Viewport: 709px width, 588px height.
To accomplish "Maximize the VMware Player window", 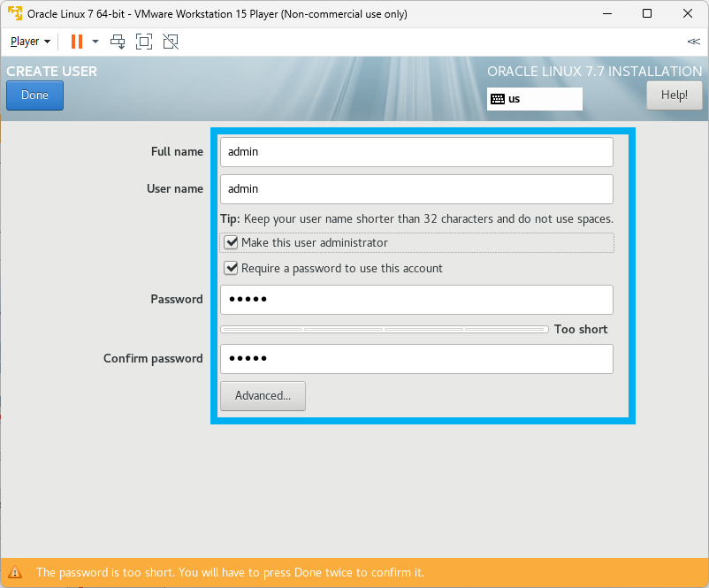I will [x=647, y=13].
